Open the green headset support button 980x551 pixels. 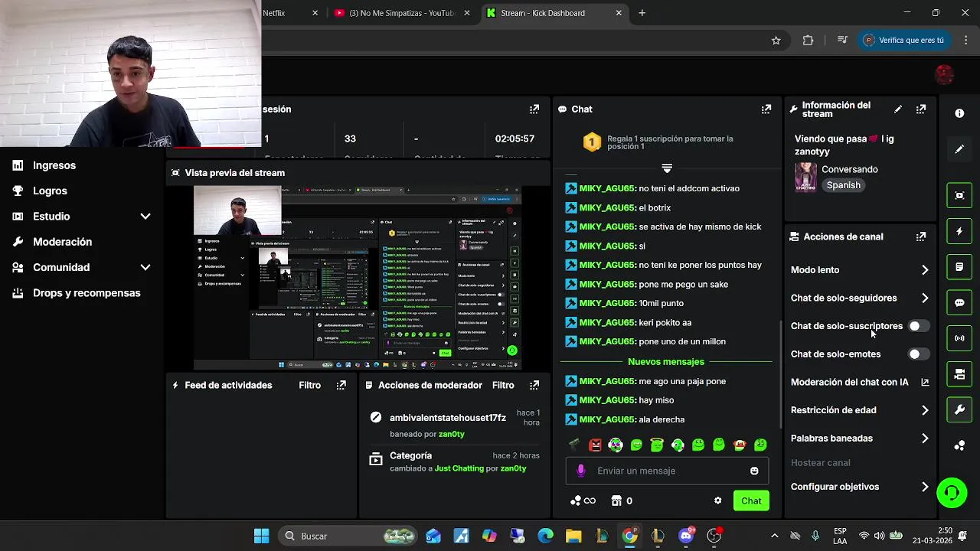[952, 492]
